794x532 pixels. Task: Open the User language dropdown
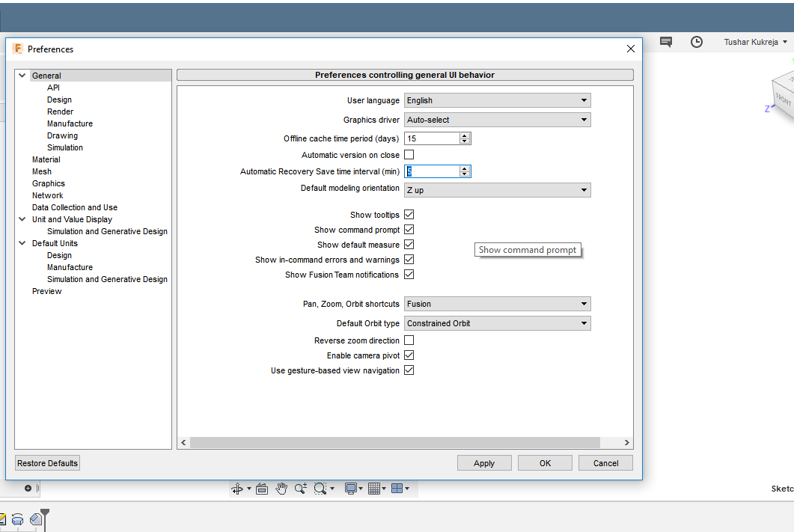497,100
